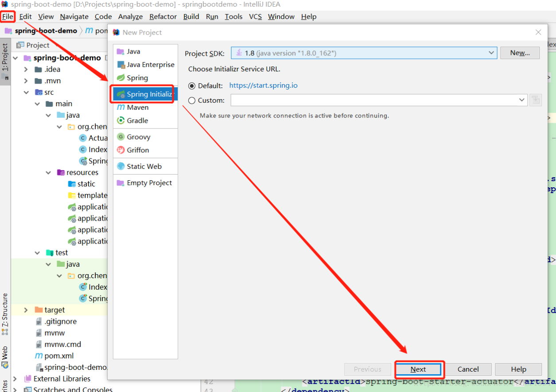Viewport: 556px width, 392px height.
Task: Click the target folder icon
Action: tap(39, 310)
